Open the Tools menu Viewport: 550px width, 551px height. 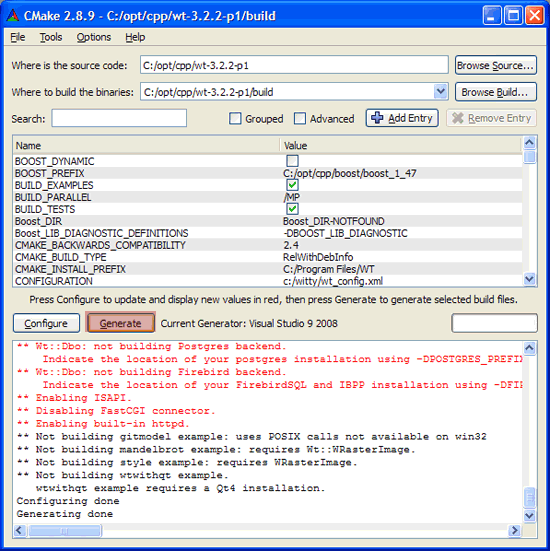[x=51, y=37]
